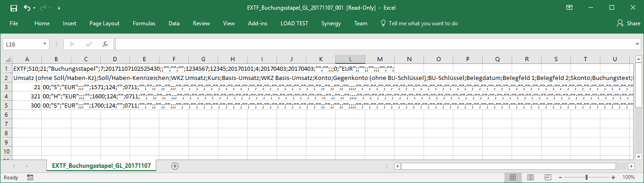Undo the last action in the Quick Access Toolbar

27,8
